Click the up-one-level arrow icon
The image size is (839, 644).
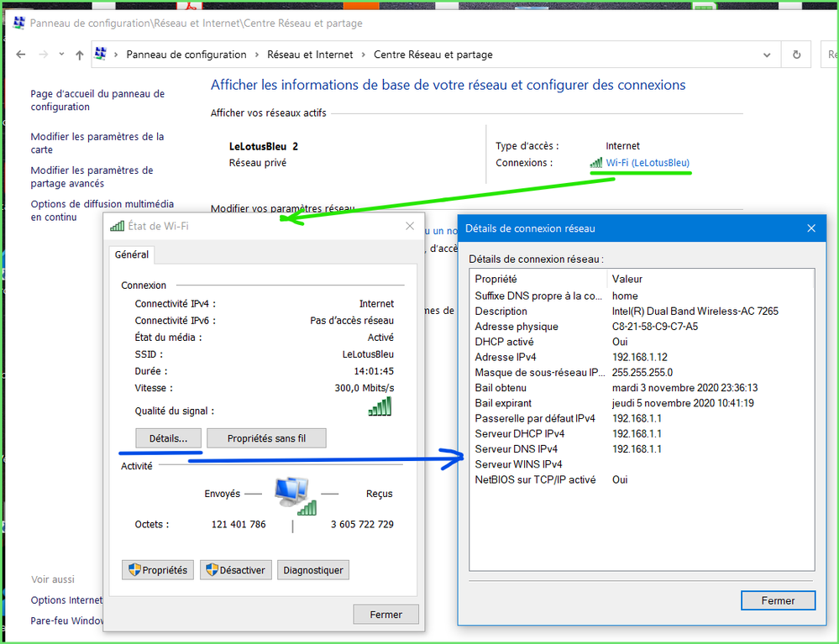pyautogui.click(x=79, y=55)
